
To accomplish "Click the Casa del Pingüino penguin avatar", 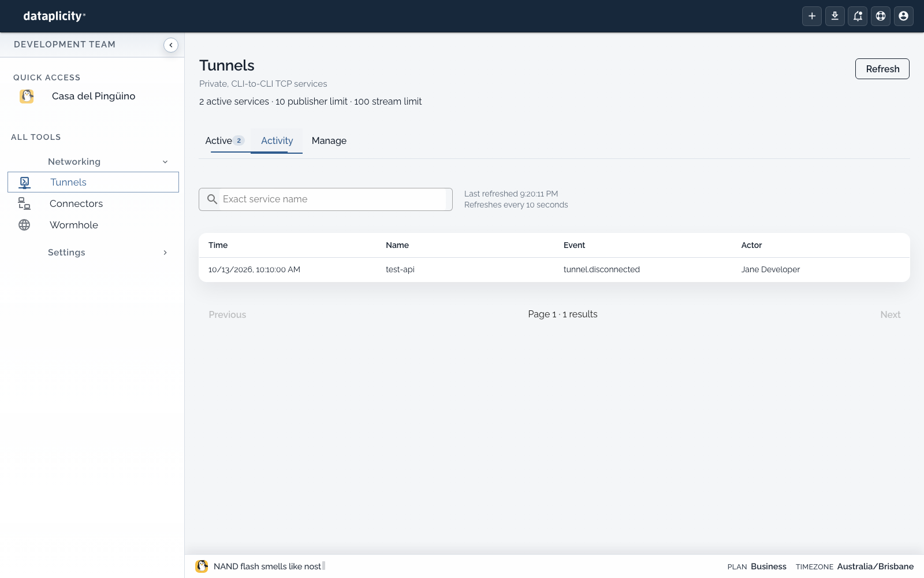I will 27,96.
